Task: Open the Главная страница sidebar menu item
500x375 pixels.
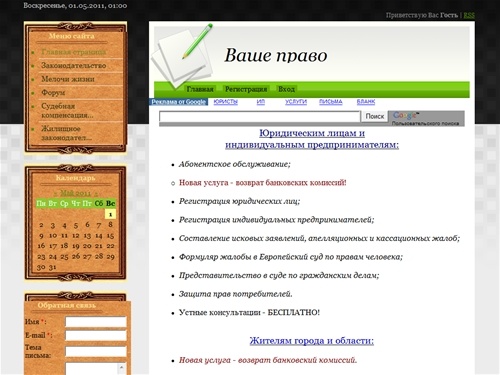Action: pyautogui.click(x=74, y=52)
